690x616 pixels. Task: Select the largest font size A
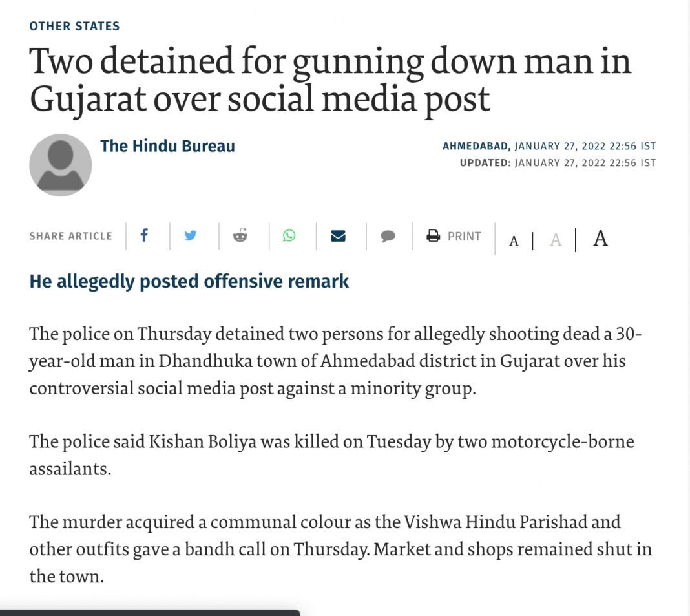tap(600, 239)
